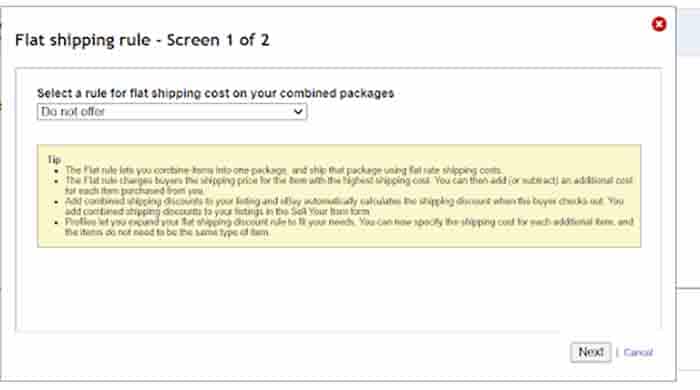Click the 'Flat shipping rule - Screen 1 of 2' heading

pyautogui.click(x=142, y=40)
